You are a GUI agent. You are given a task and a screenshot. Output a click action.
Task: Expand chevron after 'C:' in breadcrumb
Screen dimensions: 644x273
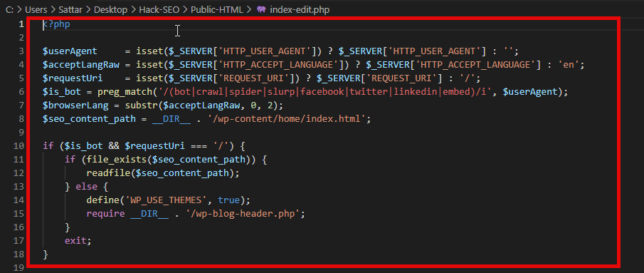[x=20, y=9]
